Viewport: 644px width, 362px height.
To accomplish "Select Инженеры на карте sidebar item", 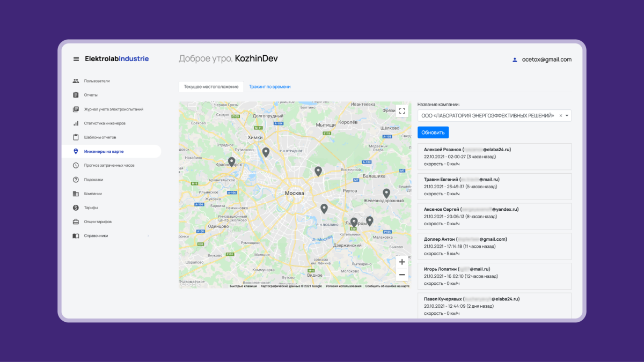I will point(112,151).
